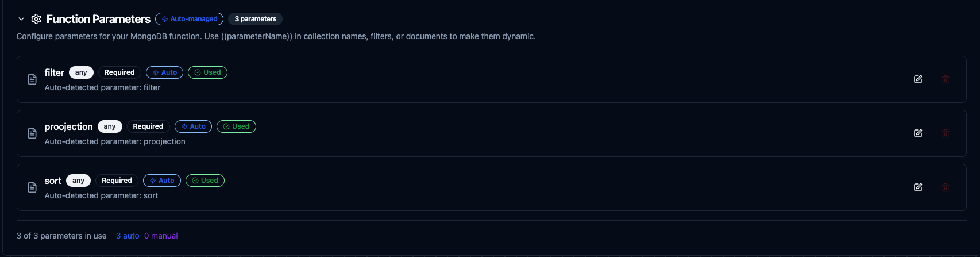Click the proojection row's Used badge
The width and height of the screenshot is (980, 257).
[236, 126]
